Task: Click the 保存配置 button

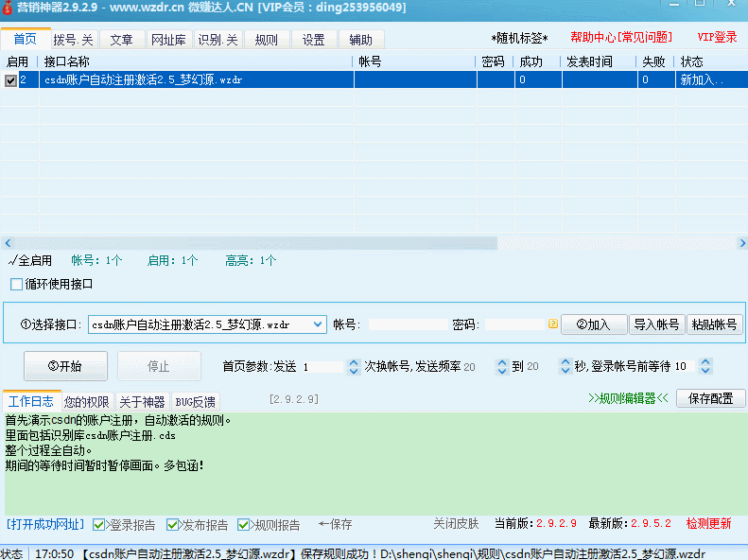Action: 710,398
